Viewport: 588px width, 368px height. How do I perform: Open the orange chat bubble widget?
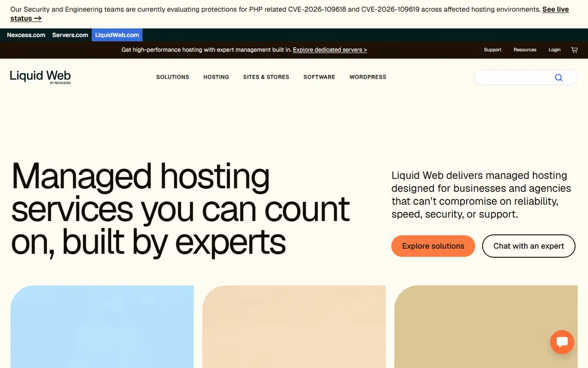pyautogui.click(x=562, y=342)
